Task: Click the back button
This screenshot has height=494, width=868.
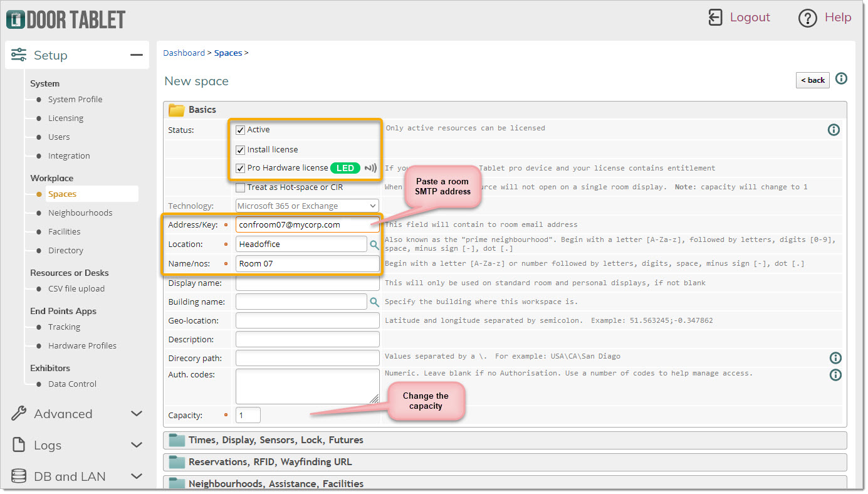Action: pos(812,80)
